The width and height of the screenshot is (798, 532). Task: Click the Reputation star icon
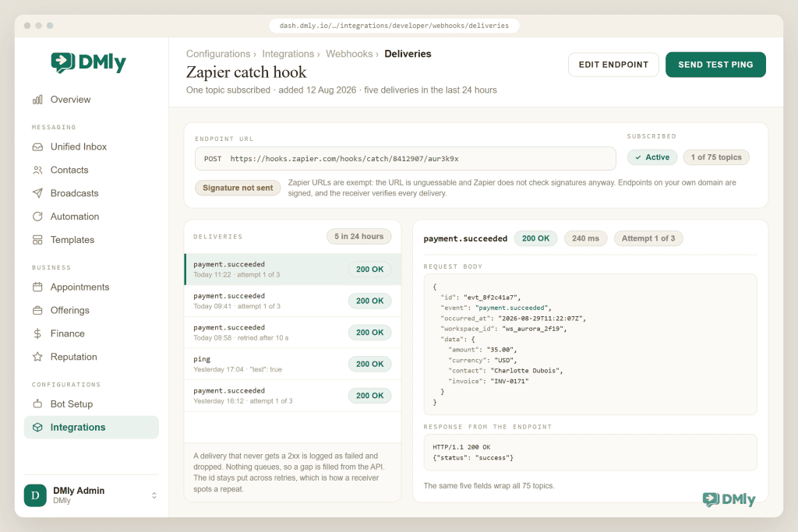click(x=37, y=357)
